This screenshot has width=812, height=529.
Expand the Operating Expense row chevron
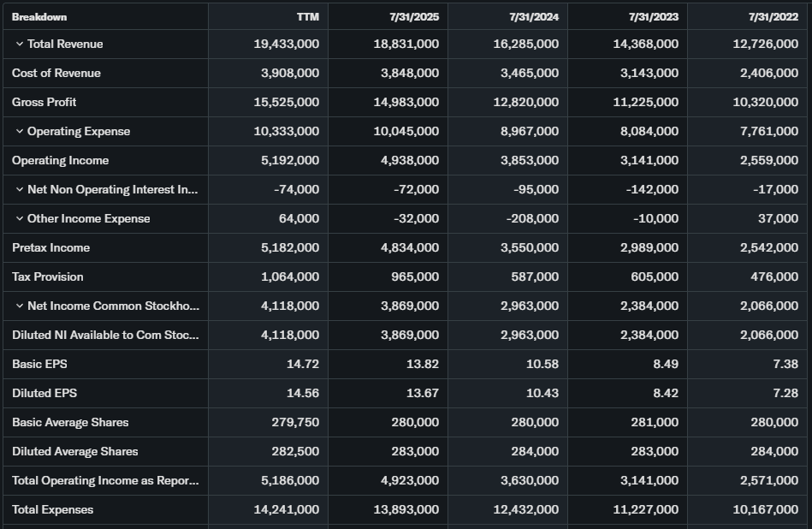click(19, 131)
